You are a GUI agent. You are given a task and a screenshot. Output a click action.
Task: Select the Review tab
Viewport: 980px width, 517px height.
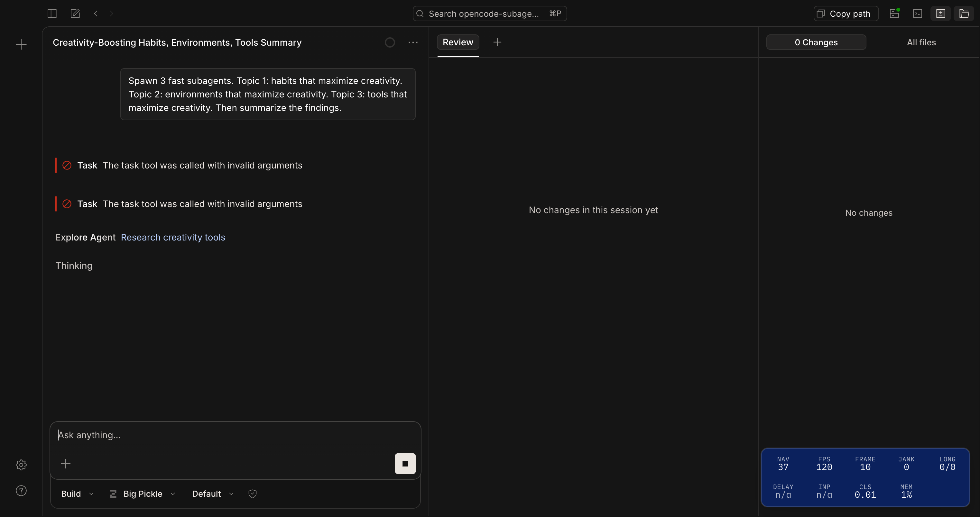coord(458,42)
